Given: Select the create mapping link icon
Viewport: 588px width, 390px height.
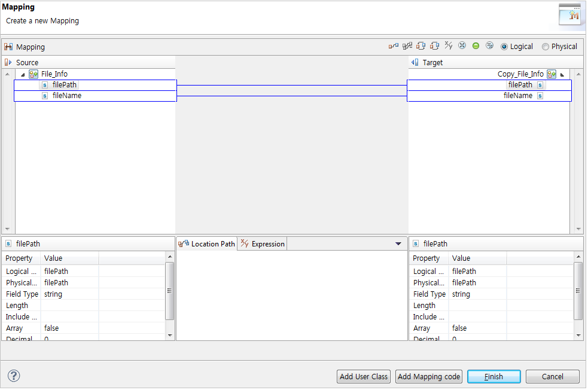Looking at the screenshot, I should click(x=394, y=45).
